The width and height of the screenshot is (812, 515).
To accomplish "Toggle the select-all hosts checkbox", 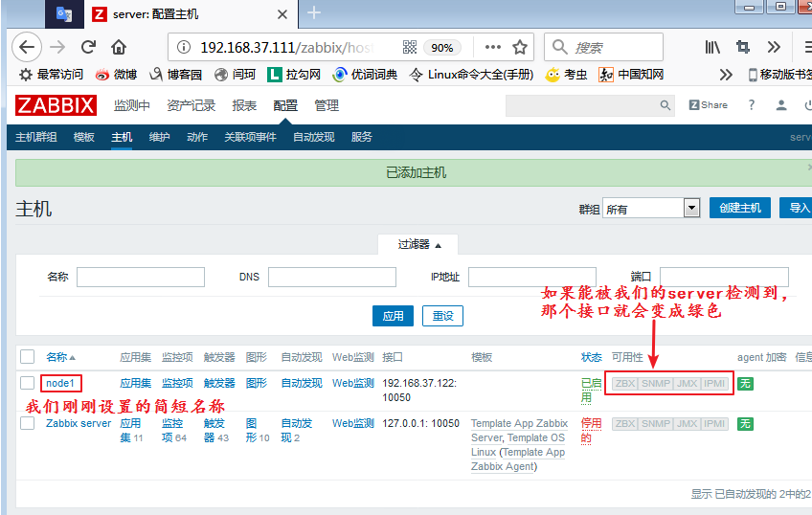I will point(27,357).
